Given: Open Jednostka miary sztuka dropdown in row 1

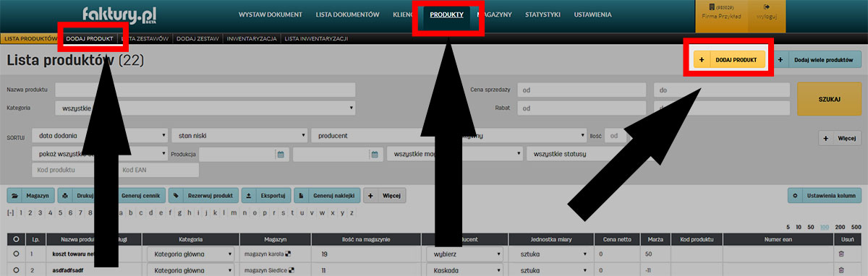Looking at the screenshot, I should click(549, 254).
